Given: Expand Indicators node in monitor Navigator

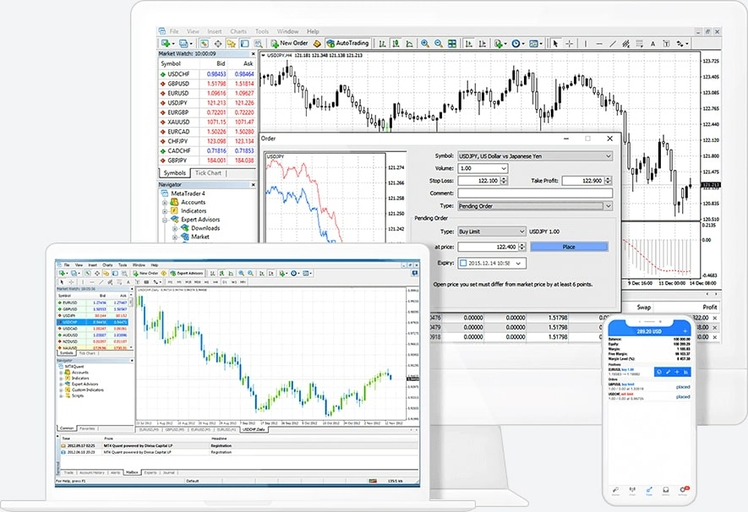Looking at the screenshot, I should (x=165, y=211).
